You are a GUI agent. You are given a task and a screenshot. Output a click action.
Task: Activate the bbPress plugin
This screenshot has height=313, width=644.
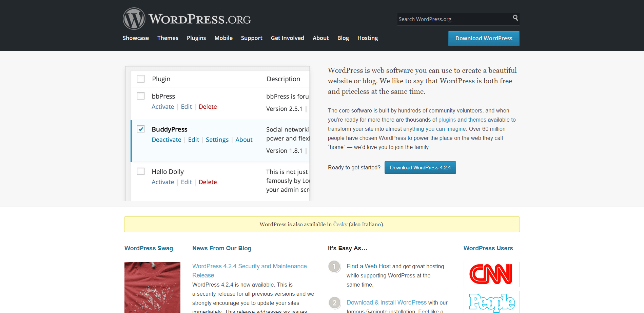[x=163, y=107]
